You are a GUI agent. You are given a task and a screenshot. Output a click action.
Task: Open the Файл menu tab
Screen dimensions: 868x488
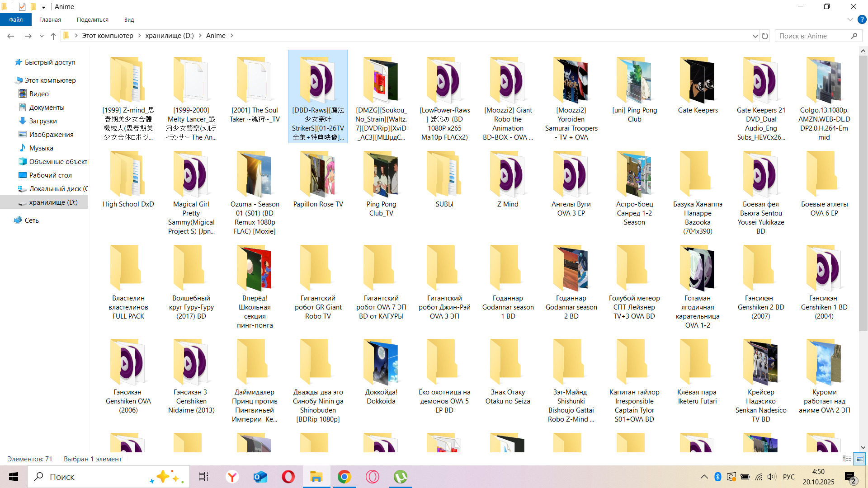(x=16, y=19)
